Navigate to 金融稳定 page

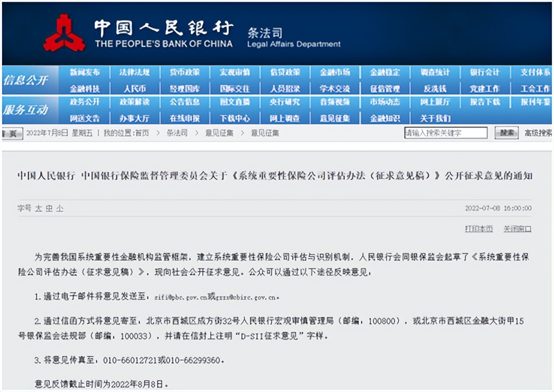(385, 72)
